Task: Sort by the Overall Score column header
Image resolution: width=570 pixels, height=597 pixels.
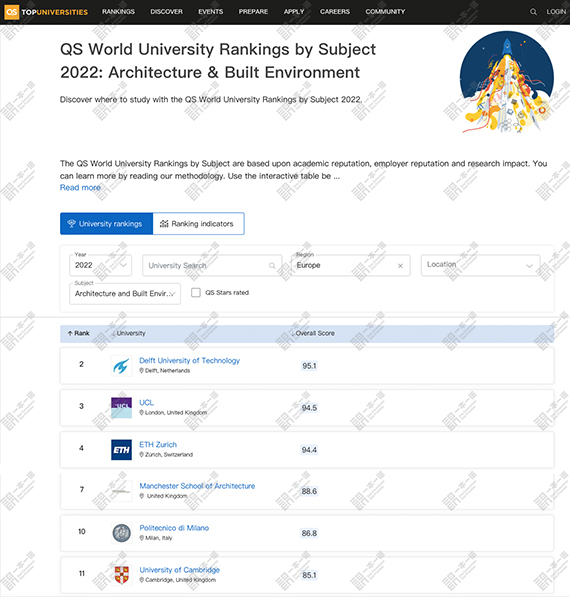Action: pos(313,334)
